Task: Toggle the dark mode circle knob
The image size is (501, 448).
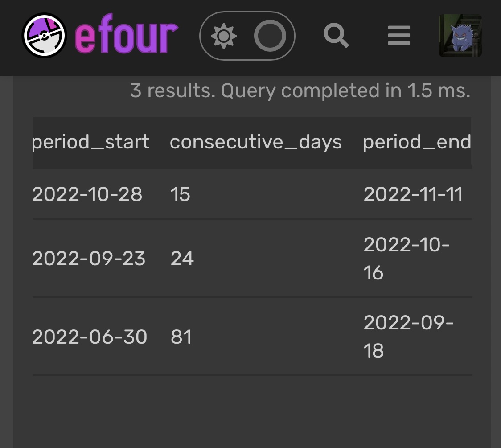Action: click(x=270, y=36)
